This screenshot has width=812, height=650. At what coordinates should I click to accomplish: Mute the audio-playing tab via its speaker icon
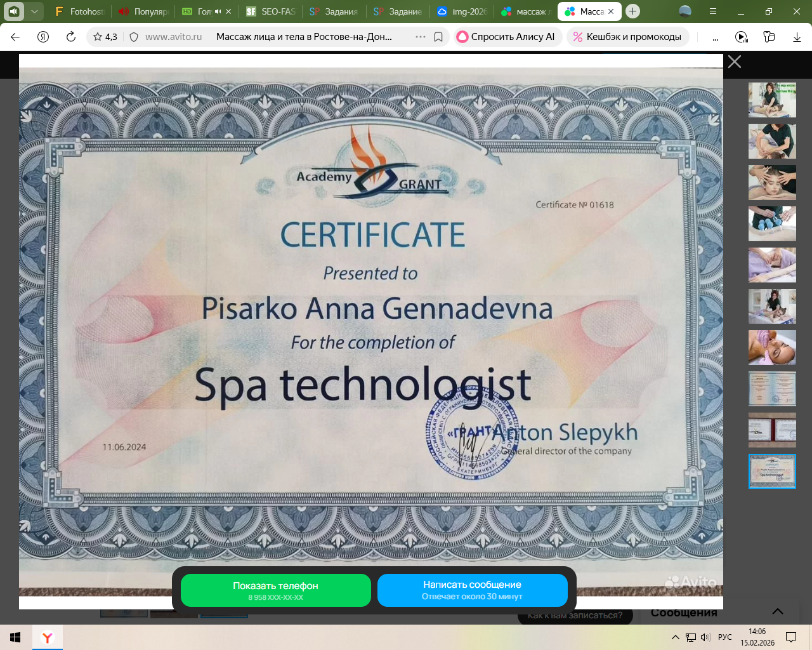pyautogui.click(x=218, y=11)
